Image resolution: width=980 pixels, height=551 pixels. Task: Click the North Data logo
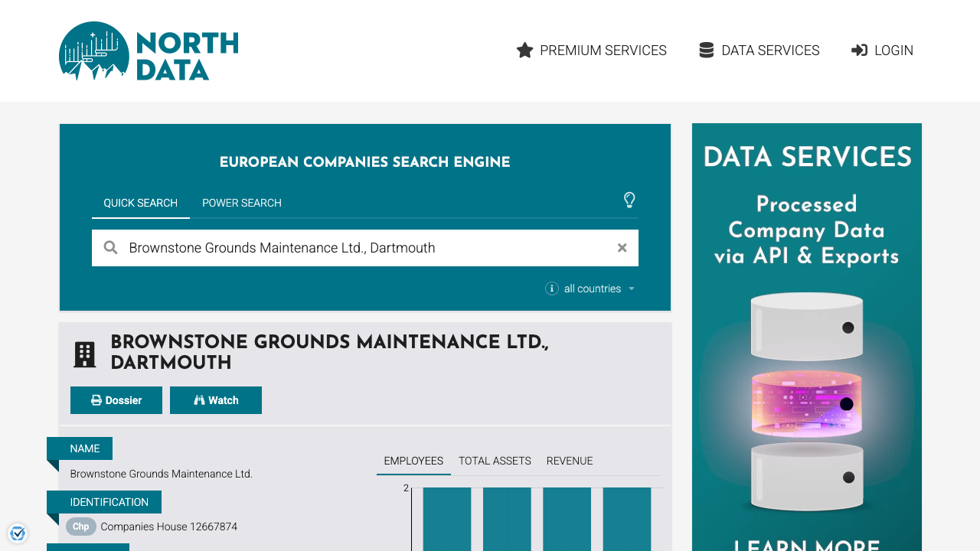148,51
